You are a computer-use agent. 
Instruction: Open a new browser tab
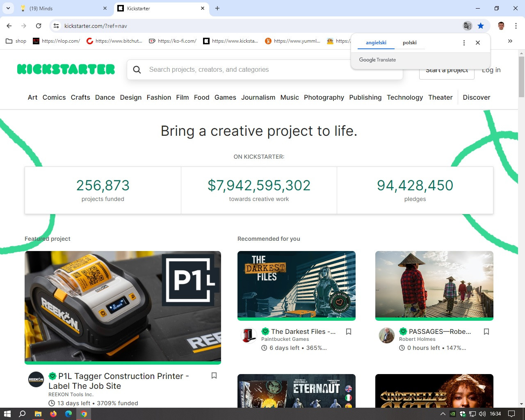(217, 8)
